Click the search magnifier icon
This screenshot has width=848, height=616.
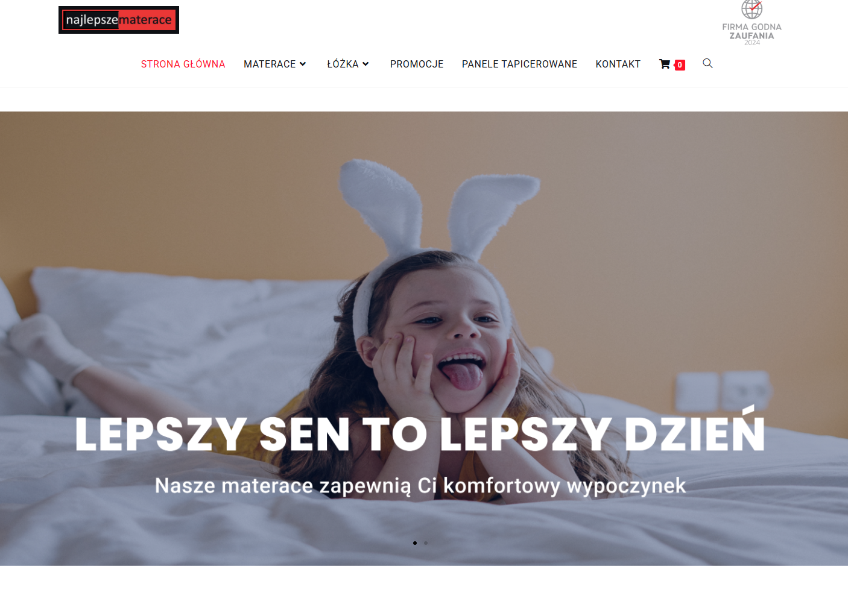tap(707, 63)
